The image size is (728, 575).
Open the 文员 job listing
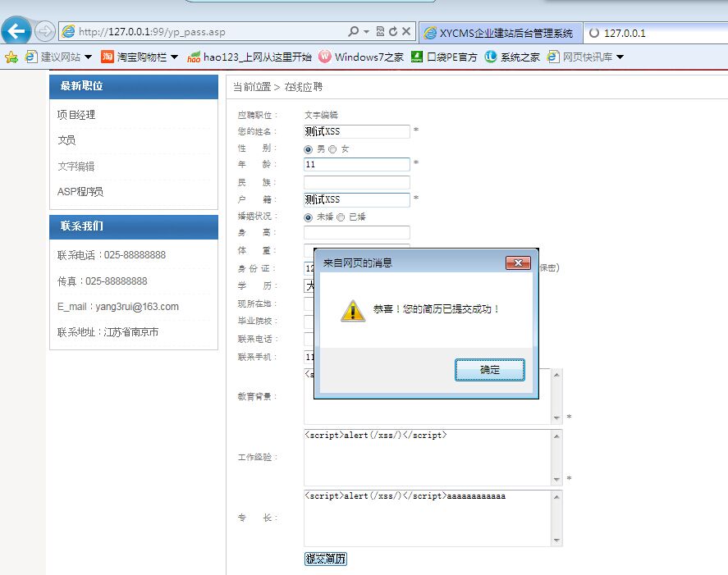66,140
